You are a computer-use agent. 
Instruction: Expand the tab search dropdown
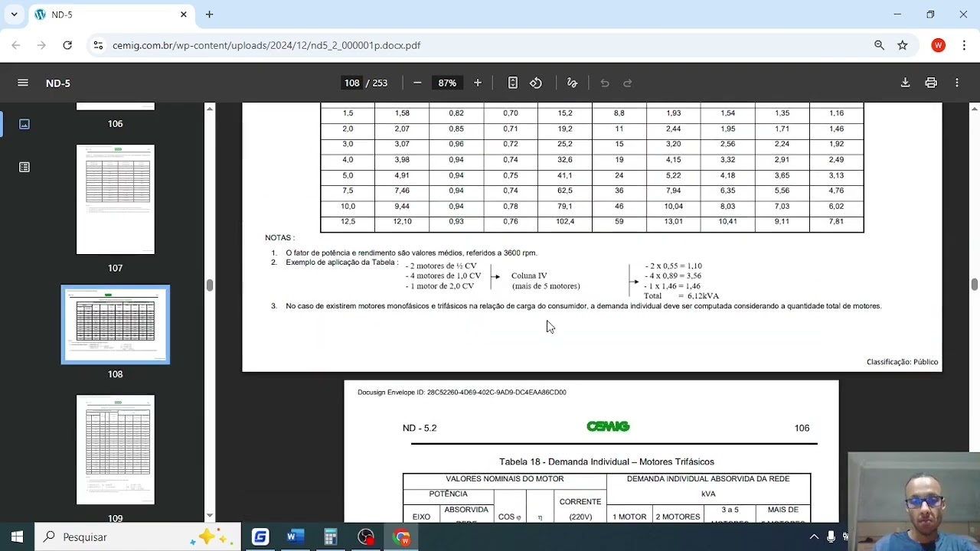point(14,15)
